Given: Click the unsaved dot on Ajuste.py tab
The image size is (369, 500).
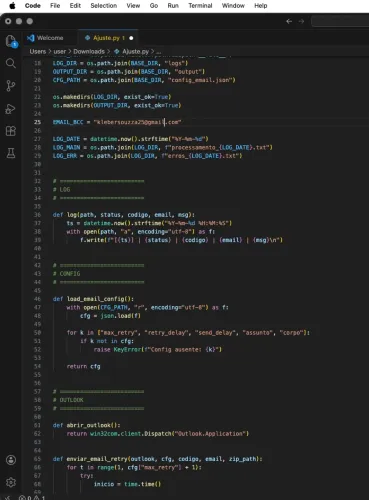Looking at the screenshot, I should pyautogui.click(x=131, y=38).
